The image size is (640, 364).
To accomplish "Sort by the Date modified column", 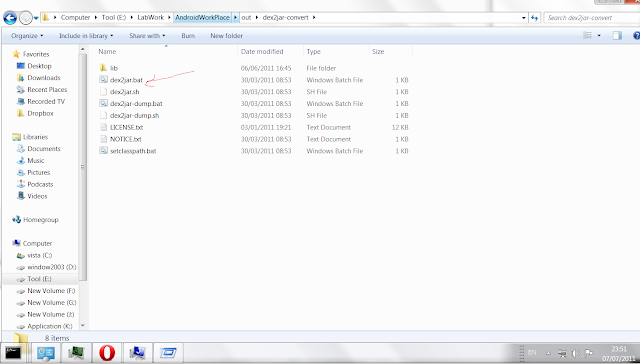I will click(262, 51).
